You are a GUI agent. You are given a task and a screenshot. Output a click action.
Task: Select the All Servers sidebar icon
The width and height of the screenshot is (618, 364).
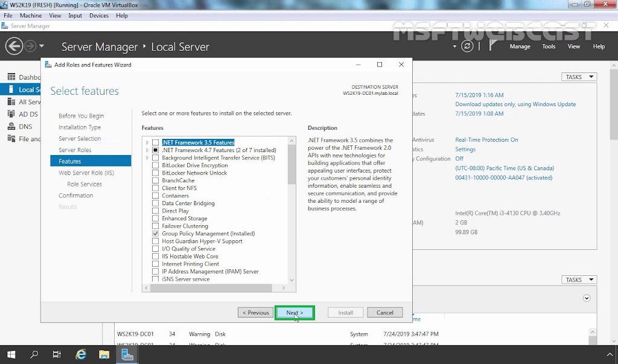(11, 102)
